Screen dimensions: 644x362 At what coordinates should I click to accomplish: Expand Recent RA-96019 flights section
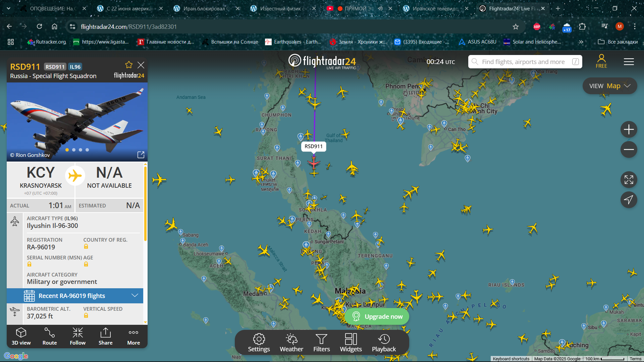pos(75,296)
